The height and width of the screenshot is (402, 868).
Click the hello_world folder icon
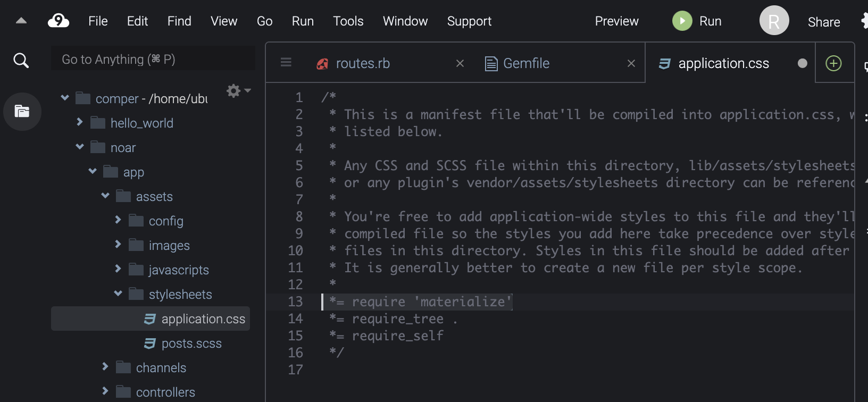point(97,123)
